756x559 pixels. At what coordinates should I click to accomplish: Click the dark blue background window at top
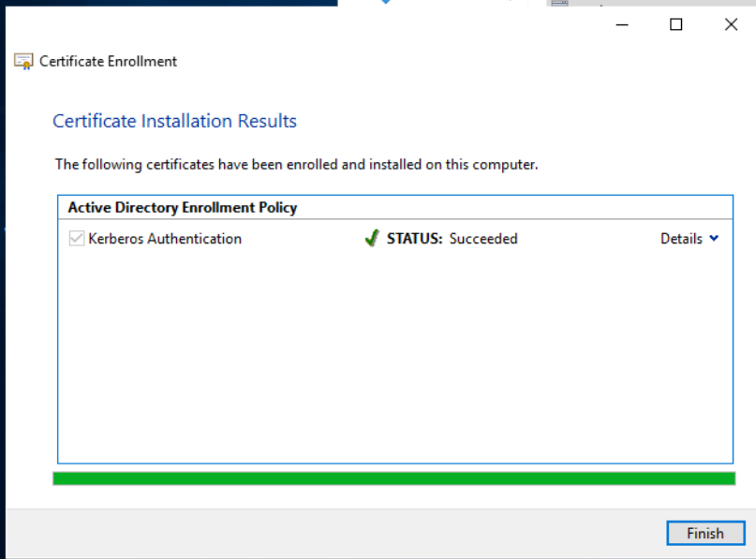169,3
